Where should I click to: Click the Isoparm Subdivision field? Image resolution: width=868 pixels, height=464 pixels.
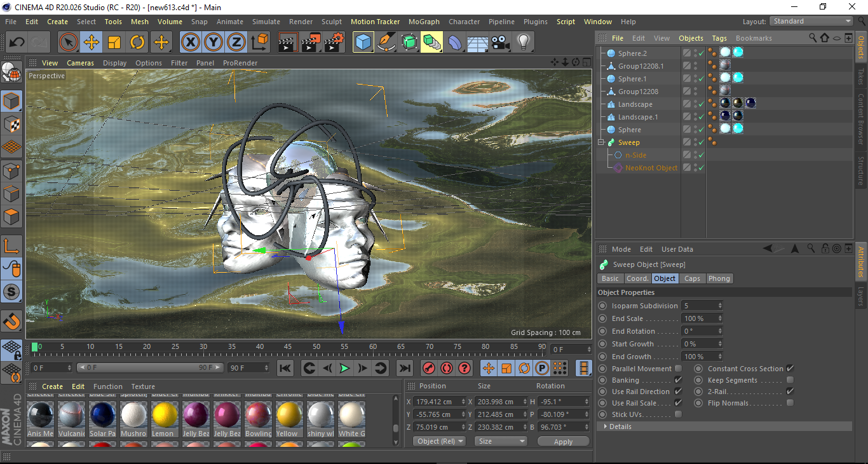pyautogui.click(x=702, y=306)
